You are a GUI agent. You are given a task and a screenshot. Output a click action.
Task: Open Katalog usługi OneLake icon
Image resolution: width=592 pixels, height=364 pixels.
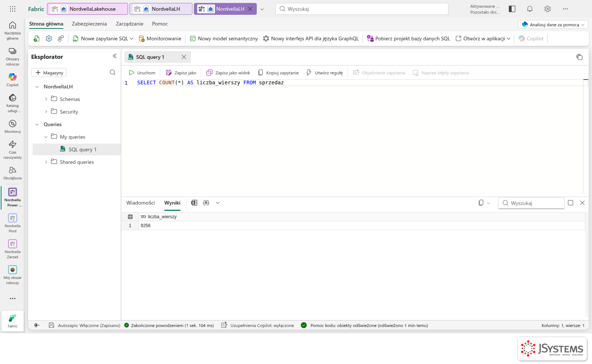point(13,103)
